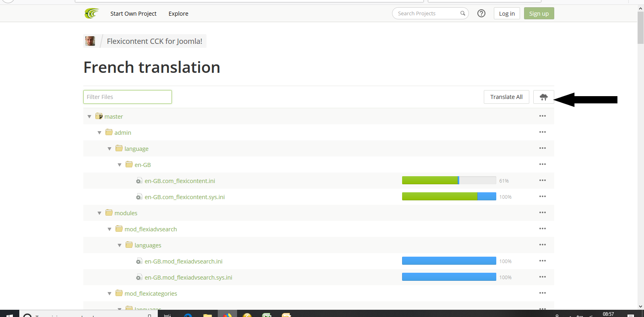Select the mod_flexiadvsearch folder label
This screenshot has width=644, height=317.
[x=151, y=229]
